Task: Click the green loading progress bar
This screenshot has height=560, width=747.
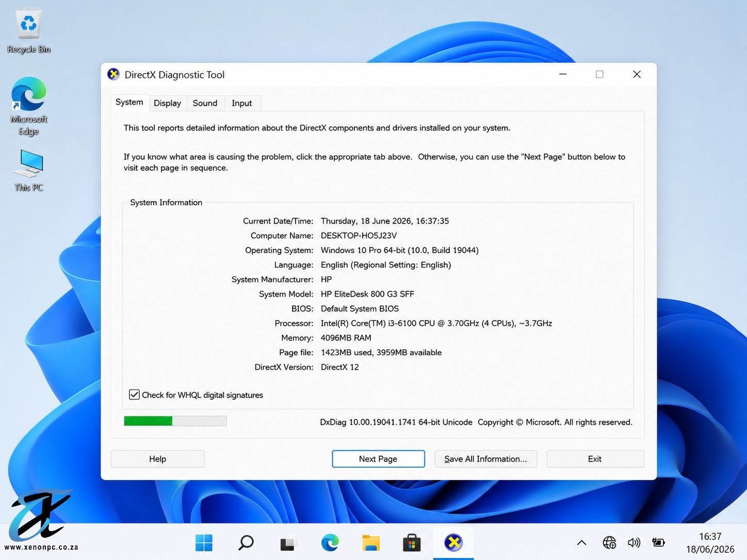Action: point(175,421)
